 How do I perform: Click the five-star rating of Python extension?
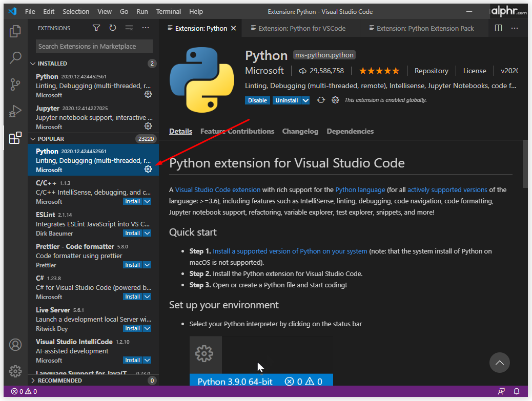pos(379,71)
